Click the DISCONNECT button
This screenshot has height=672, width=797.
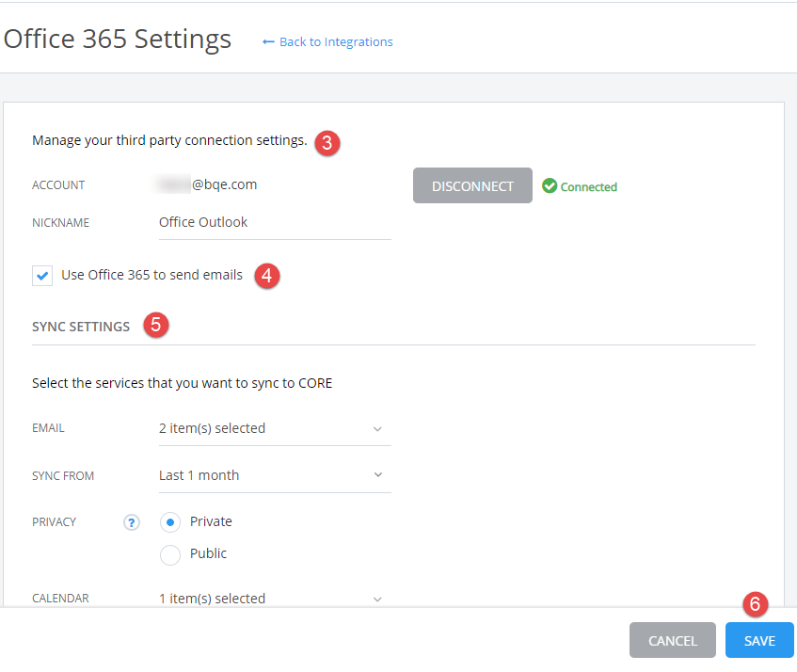(472, 185)
